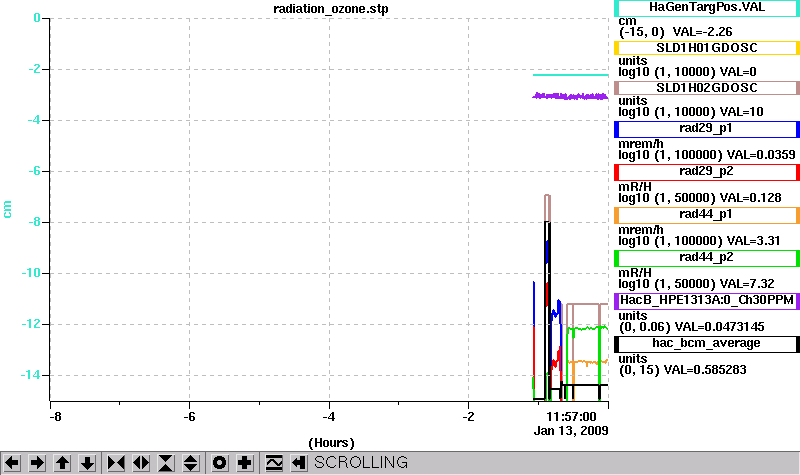
Task: Click the SCROLLING status label
Action: click(x=361, y=463)
